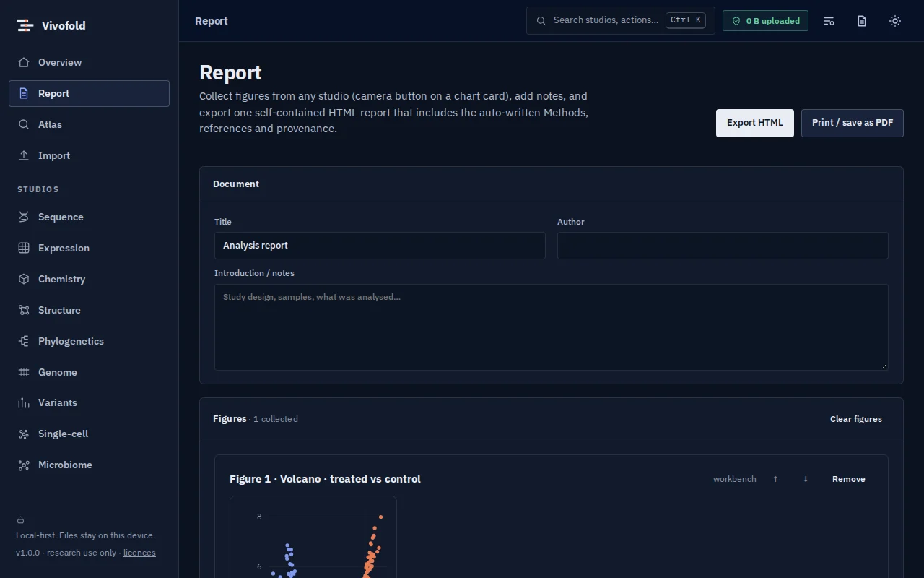
Task: Click Clear figures button
Action: point(856,419)
